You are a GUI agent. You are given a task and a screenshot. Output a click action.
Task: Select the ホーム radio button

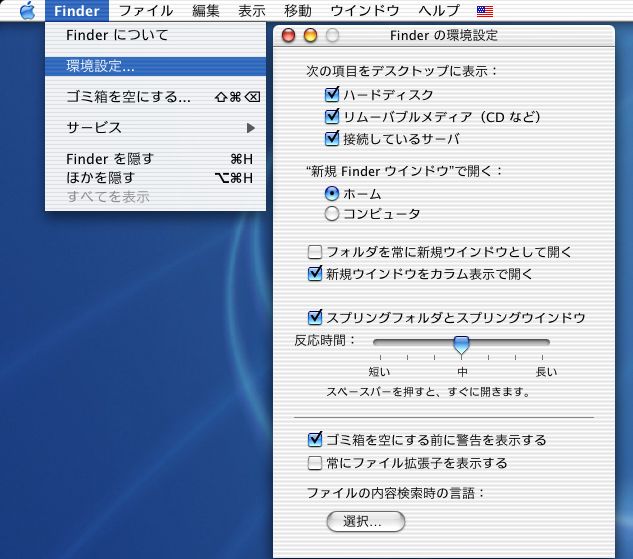333,193
